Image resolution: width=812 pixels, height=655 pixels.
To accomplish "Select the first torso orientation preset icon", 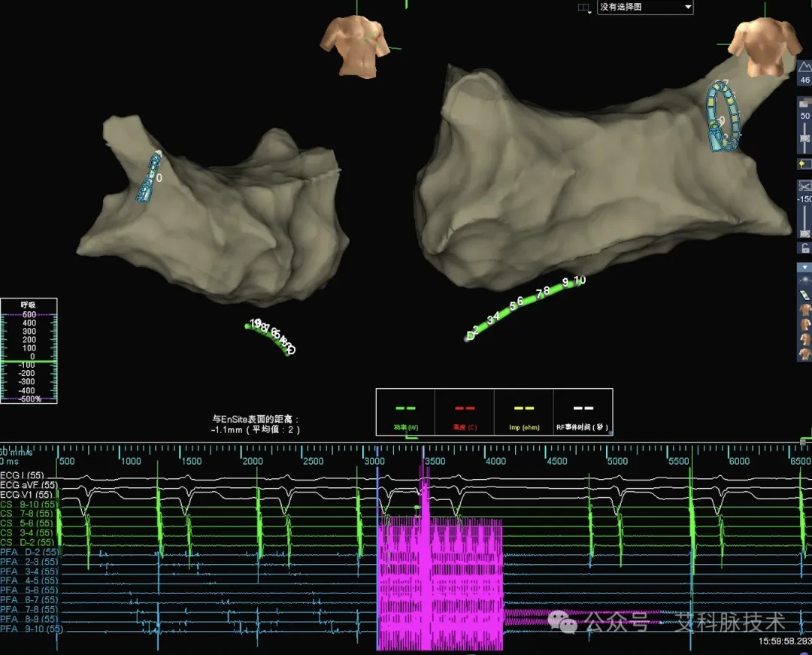I will click(x=804, y=310).
